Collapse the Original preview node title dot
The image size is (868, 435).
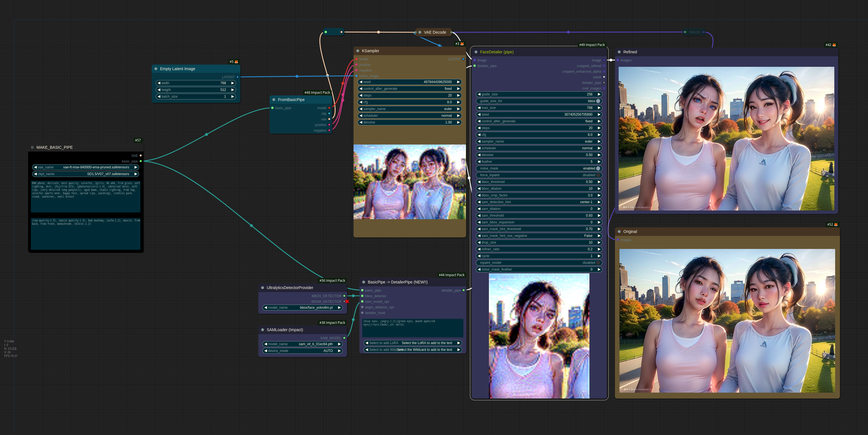tap(619, 232)
